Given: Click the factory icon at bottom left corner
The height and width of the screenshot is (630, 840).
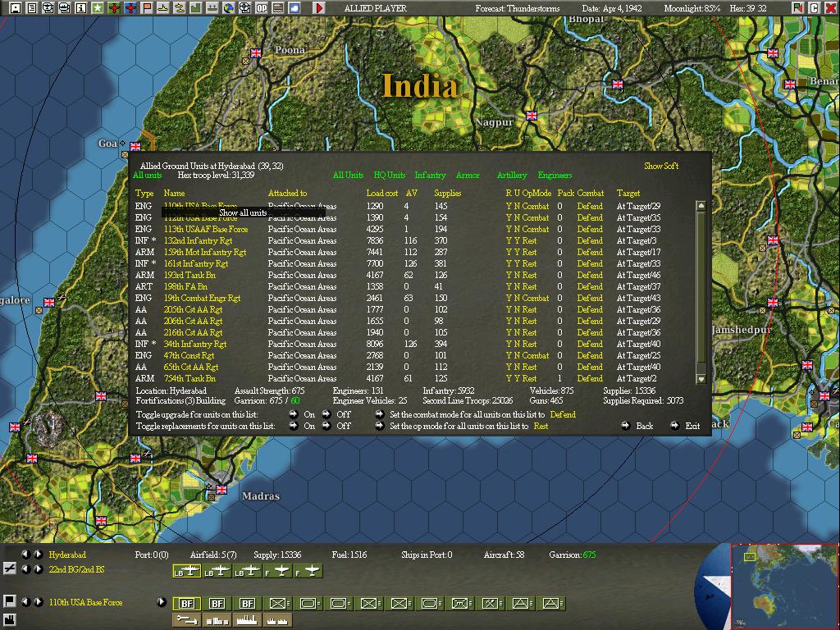Looking at the screenshot, I should [x=9, y=620].
